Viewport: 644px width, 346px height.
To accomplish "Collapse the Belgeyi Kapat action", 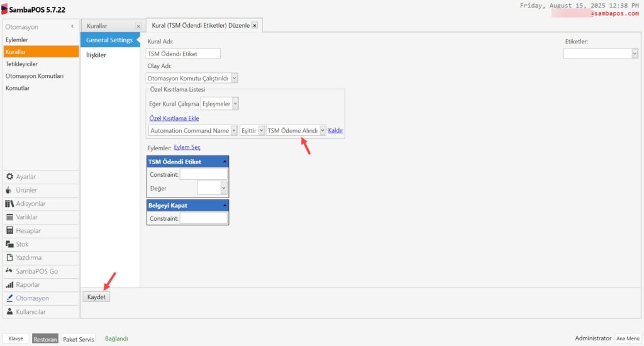I will pyautogui.click(x=225, y=206).
